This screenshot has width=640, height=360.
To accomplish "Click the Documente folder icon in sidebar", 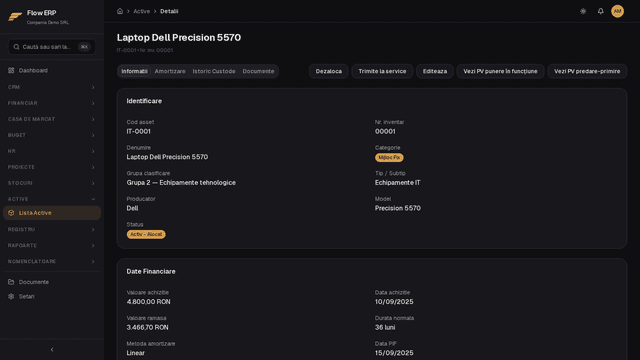I will [x=11, y=282].
